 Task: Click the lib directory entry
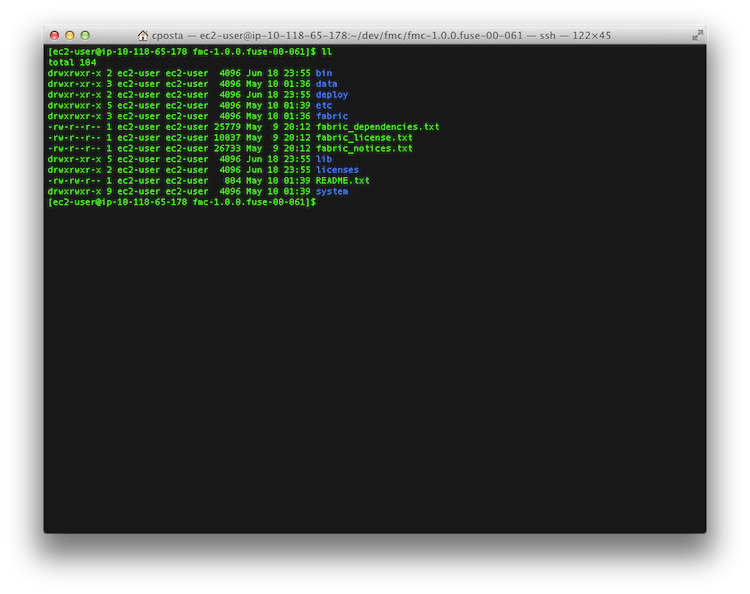324,159
